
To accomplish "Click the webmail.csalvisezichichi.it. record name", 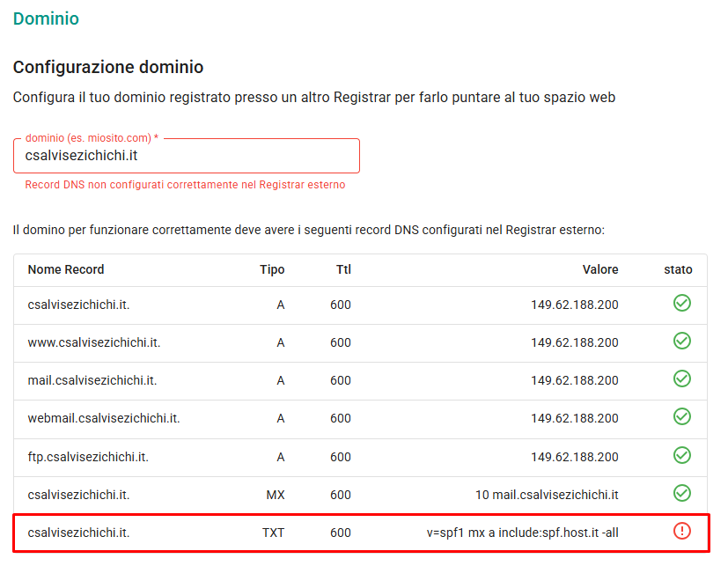I will point(104,419).
